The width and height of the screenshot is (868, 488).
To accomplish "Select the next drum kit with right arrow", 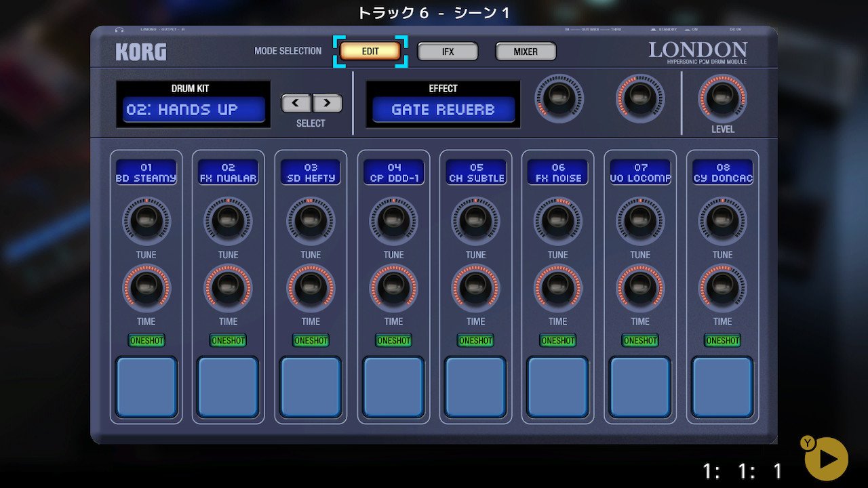I will click(327, 104).
